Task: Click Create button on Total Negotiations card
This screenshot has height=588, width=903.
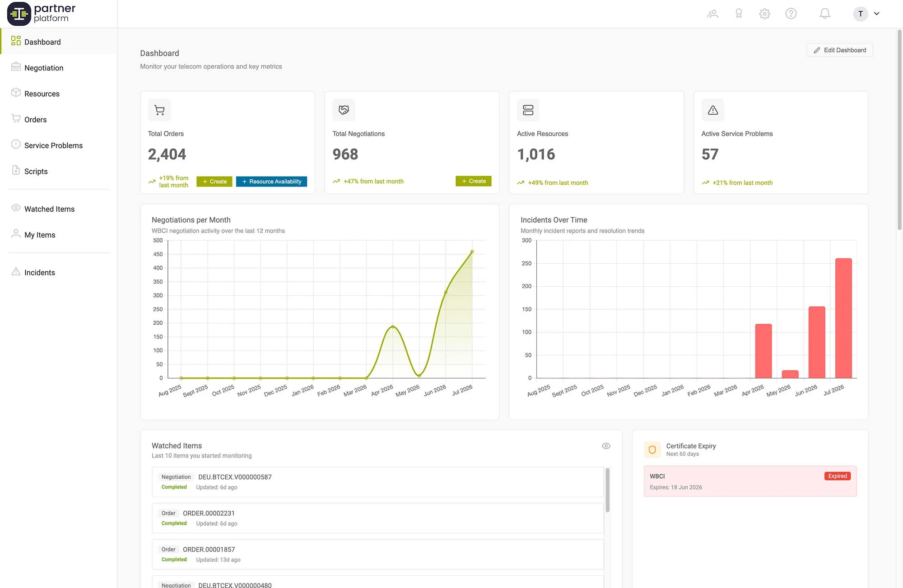Action: pyautogui.click(x=473, y=181)
